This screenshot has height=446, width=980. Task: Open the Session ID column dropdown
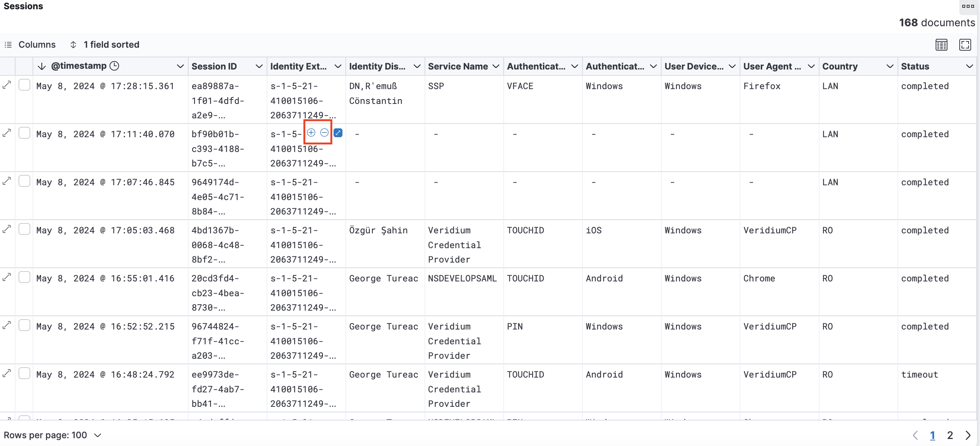pos(259,66)
